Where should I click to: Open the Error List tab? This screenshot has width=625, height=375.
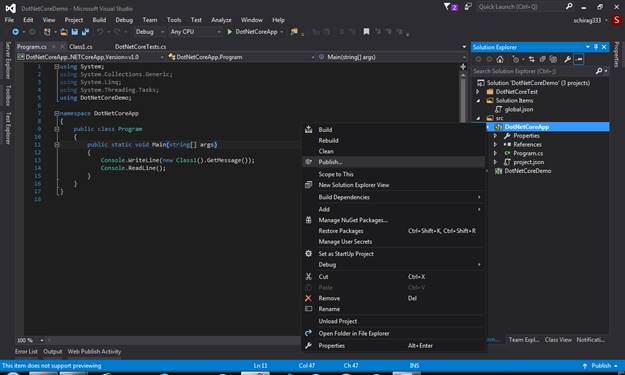26,351
